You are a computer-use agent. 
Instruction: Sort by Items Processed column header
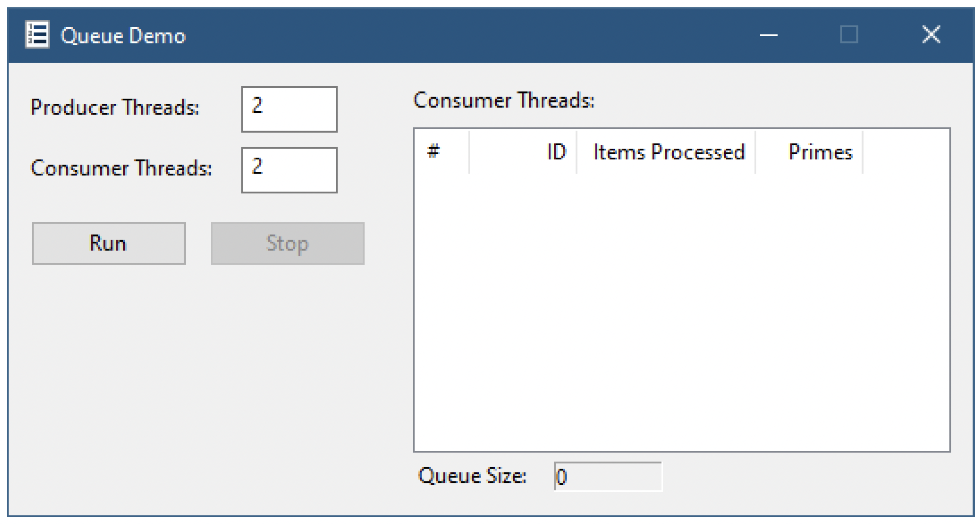pyautogui.click(x=666, y=152)
